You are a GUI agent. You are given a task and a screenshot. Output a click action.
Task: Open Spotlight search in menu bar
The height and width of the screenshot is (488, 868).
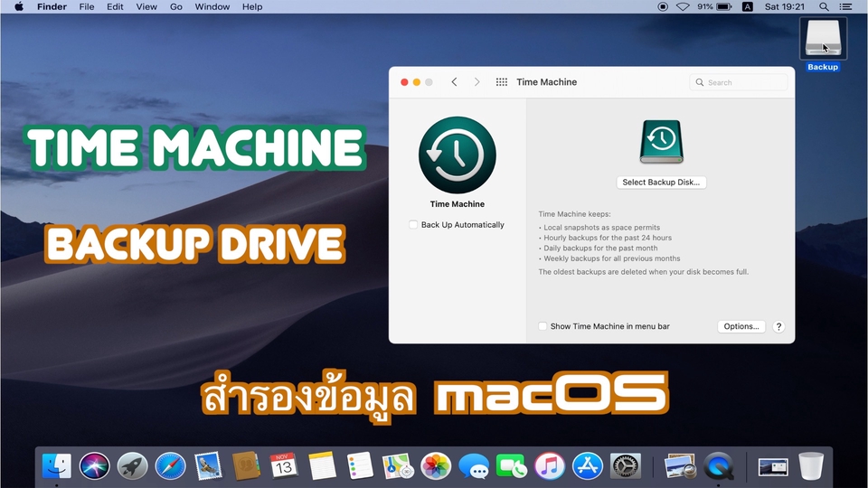[x=824, y=6]
